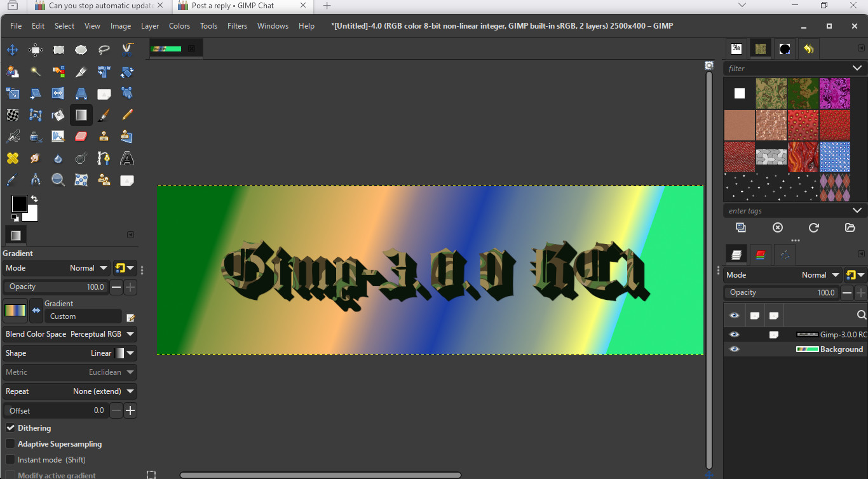868x479 pixels.
Task: Reset colors to default black and white
Action: pyautogui.click(x=15, y=218)
